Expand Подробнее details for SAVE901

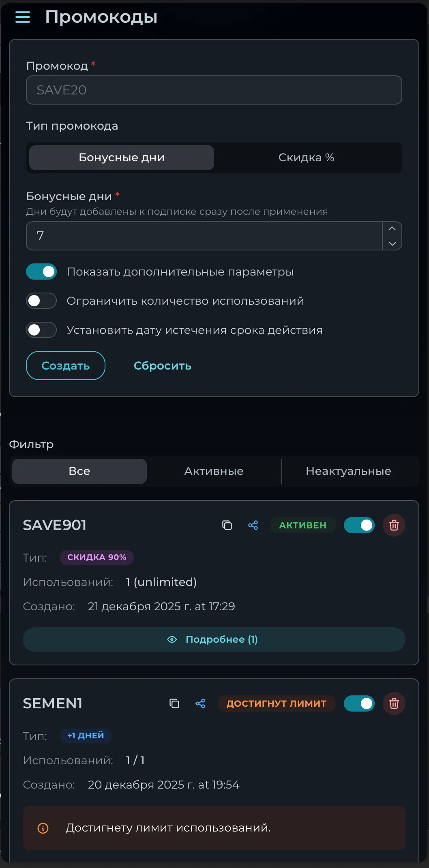pos(214,639)
